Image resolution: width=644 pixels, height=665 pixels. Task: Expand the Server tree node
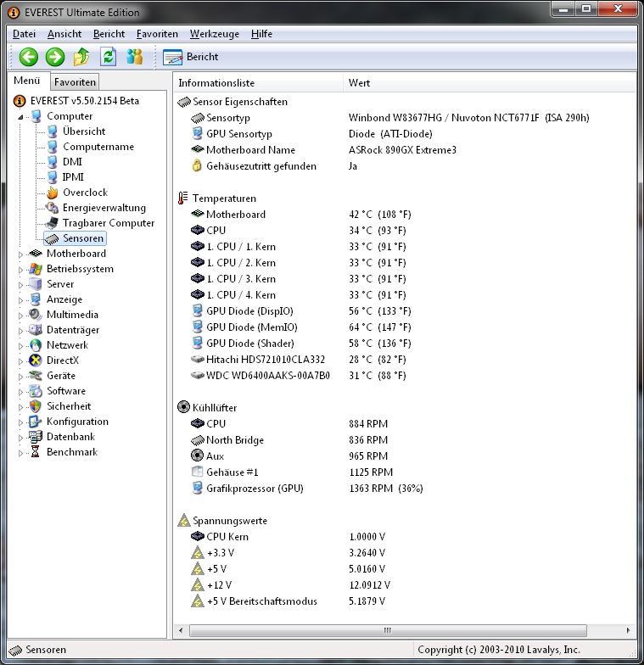tap(20, 285)
